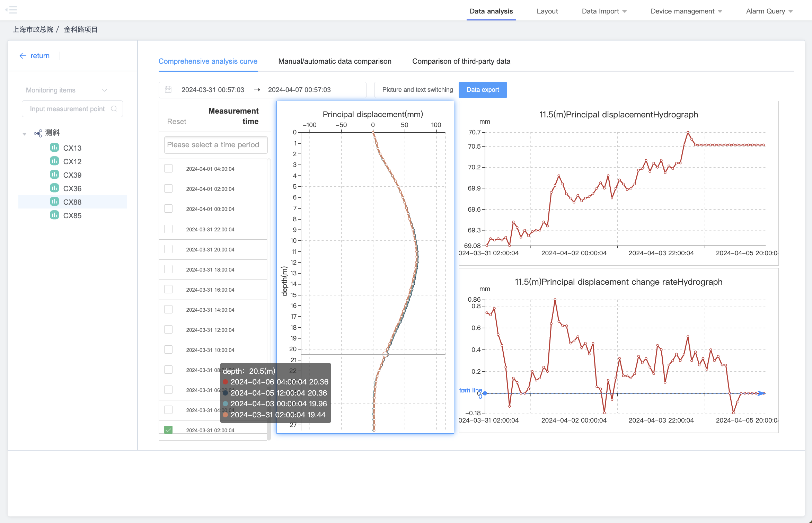Select the CX13 measurement point

coord(72,148)
